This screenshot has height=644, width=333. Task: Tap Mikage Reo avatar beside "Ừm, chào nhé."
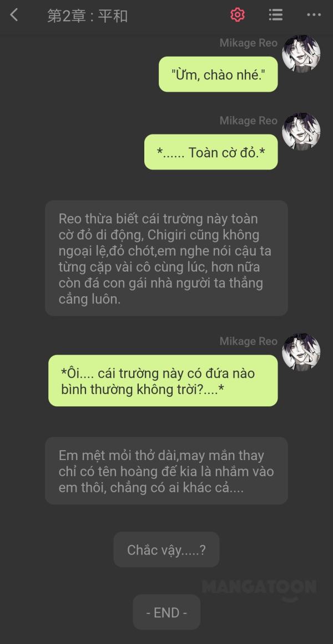click(x=301, y=54)
